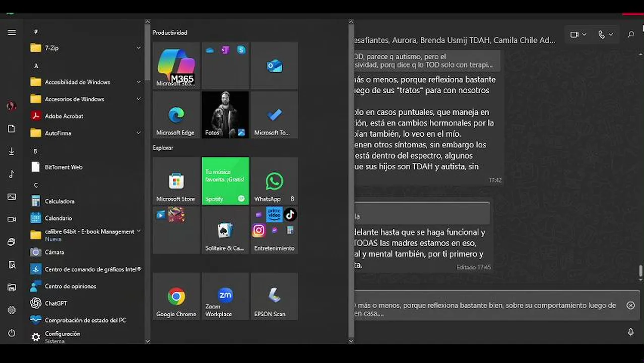Expand Accesorios de Windows folder

(x=86, y=99)
